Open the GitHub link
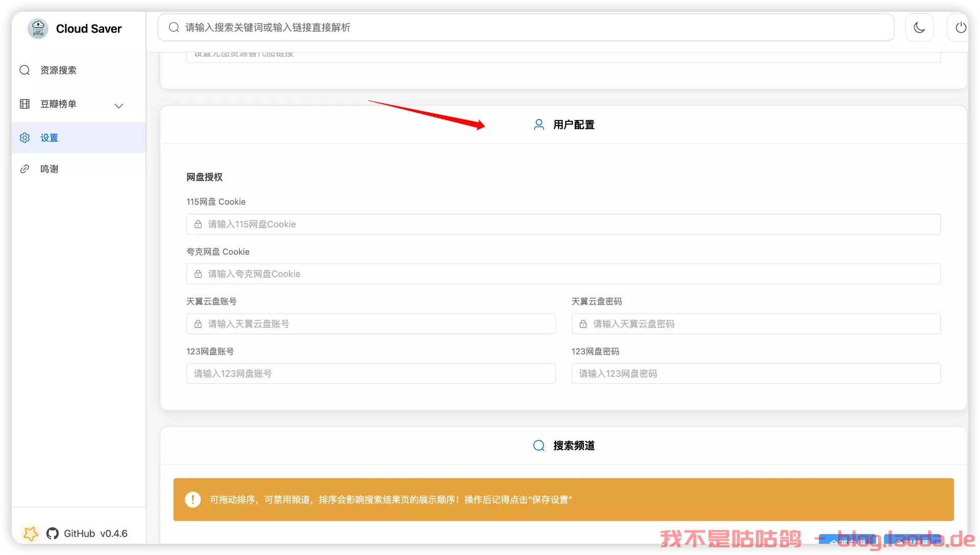Screen dimensions: 980x555 (79, 534)
